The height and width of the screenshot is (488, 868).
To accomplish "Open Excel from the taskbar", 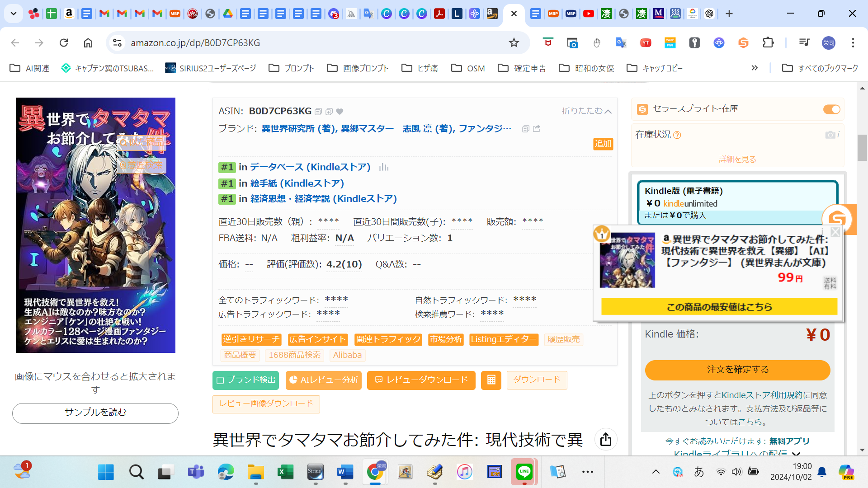I will tap(285, 472).
